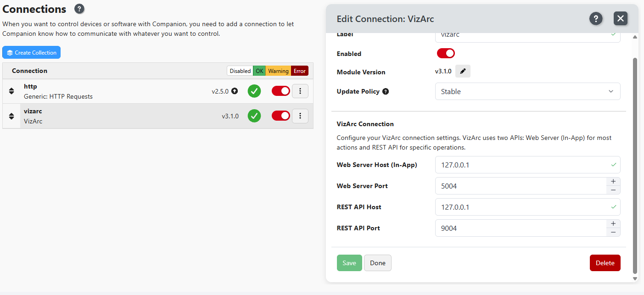
Task: Close the Edit Connection: VizArc panel
Action: pyautogui.click(x=621, y=18)
